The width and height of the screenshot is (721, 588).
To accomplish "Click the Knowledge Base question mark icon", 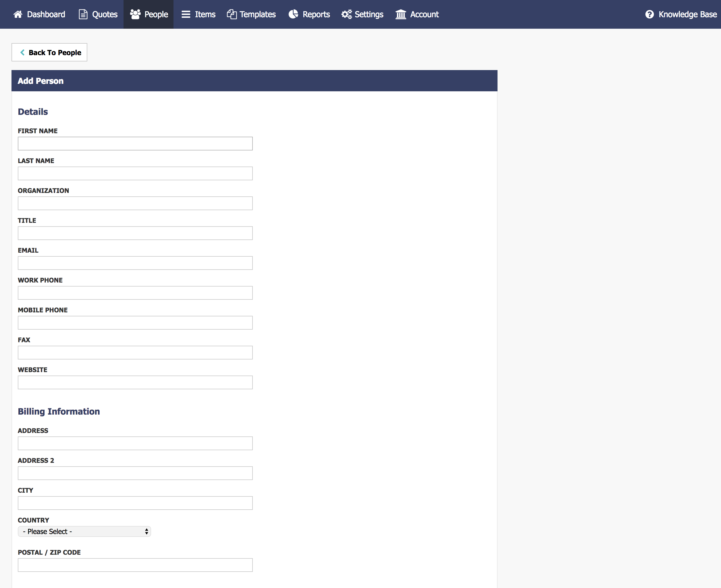I will pos(649,14).
